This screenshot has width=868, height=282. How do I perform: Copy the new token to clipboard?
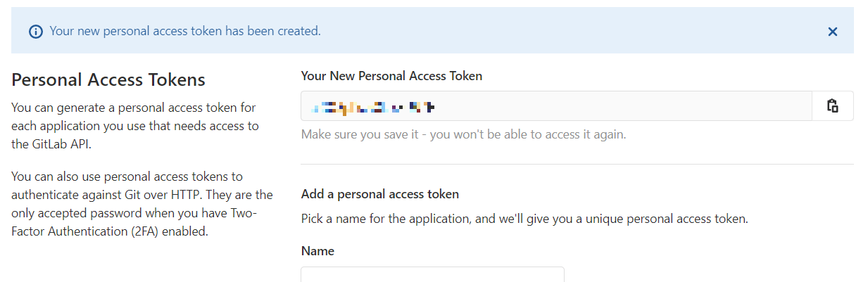833,105
